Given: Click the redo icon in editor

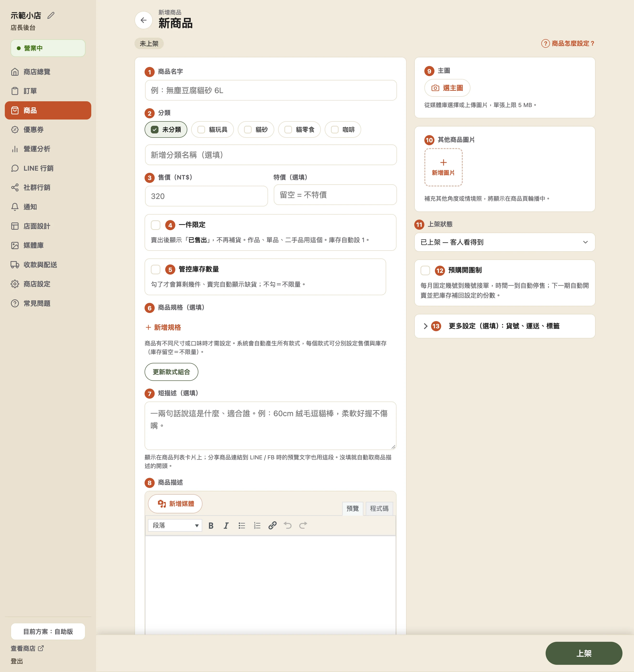Looking at the screenshot, I should (303, 526).
